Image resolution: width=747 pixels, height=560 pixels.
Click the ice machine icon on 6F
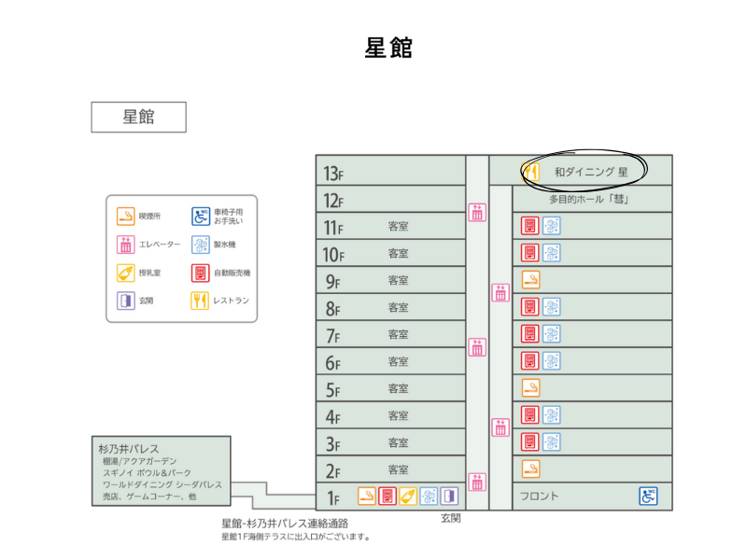[x=552, y=360]
